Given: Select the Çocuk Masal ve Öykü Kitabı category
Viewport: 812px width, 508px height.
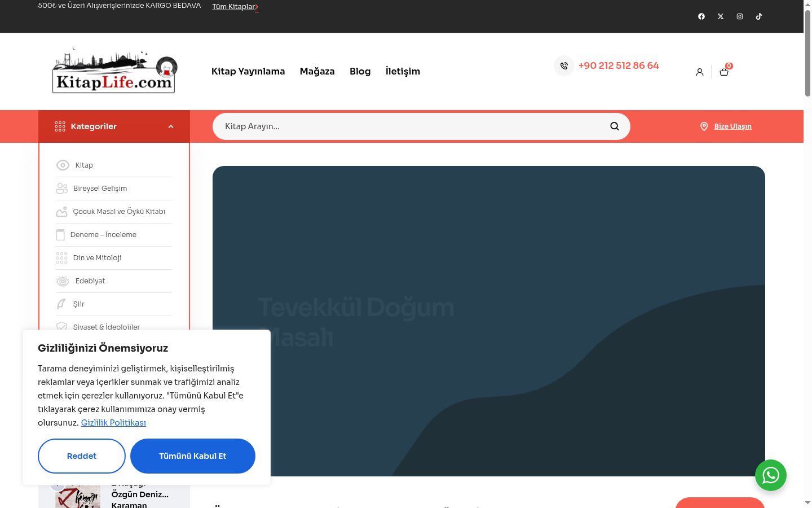Looking at the screenshot, I should [119, 212].
